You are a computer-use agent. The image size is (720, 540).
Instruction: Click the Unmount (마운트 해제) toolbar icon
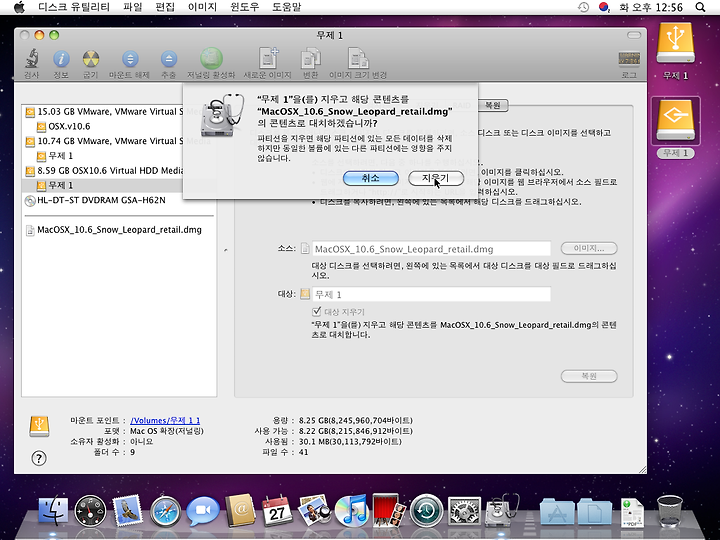(x=130, y=59)
